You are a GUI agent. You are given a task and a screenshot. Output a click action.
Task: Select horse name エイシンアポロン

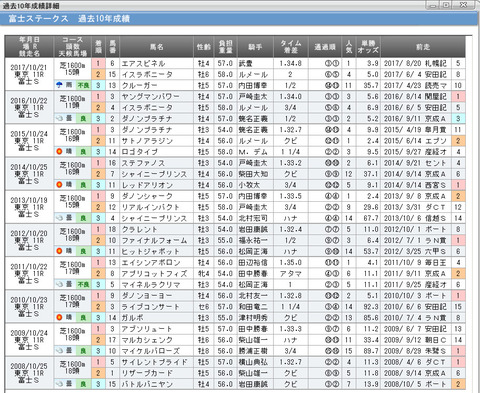coord(151,262)
